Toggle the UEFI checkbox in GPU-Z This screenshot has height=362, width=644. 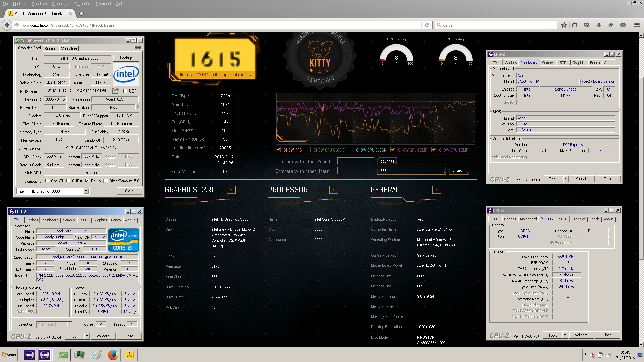[x=125, y=91]
